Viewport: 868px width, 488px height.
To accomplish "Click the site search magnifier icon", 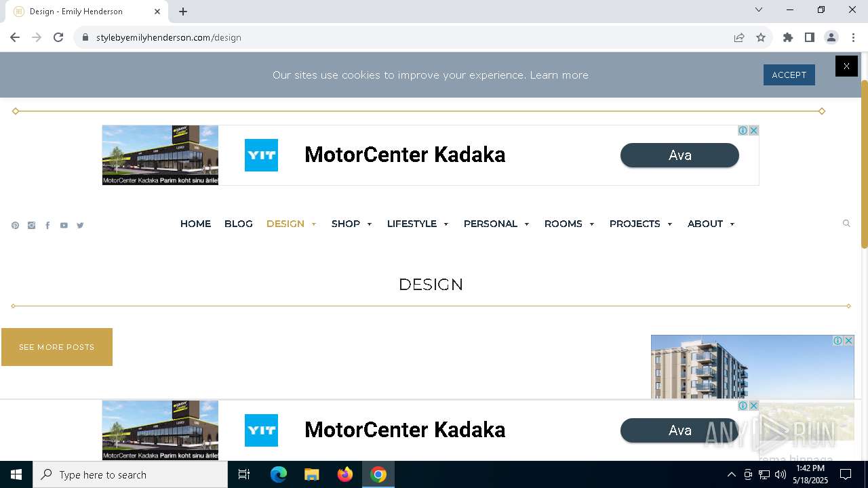I will tap(846, 224).
